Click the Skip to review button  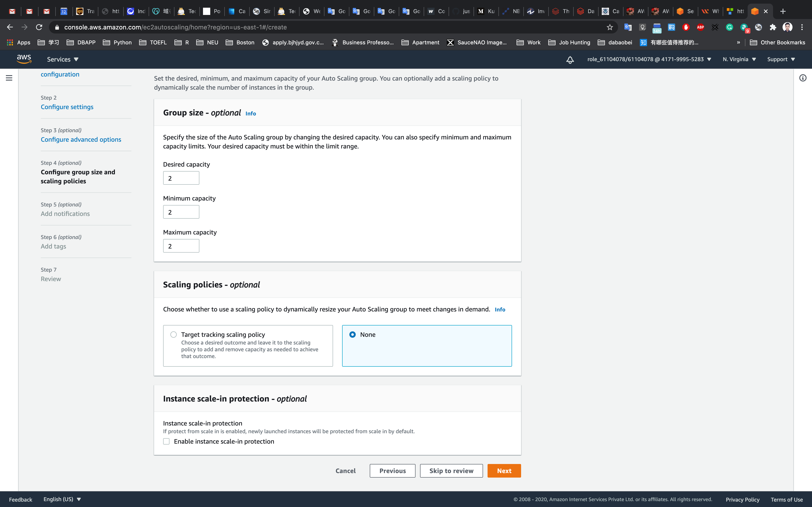[451, 471]
